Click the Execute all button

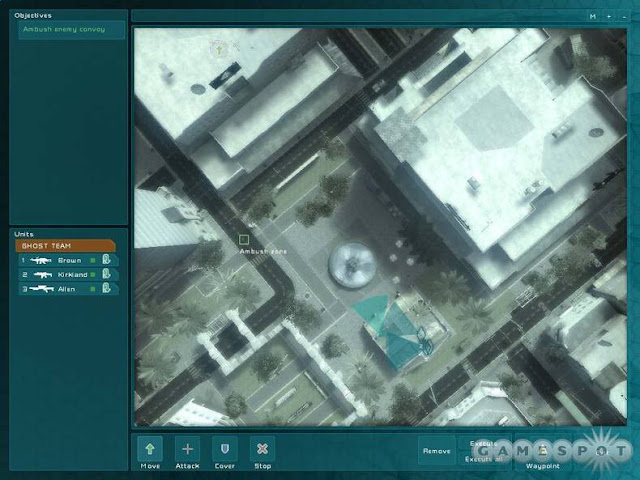[x=484, y=459]
